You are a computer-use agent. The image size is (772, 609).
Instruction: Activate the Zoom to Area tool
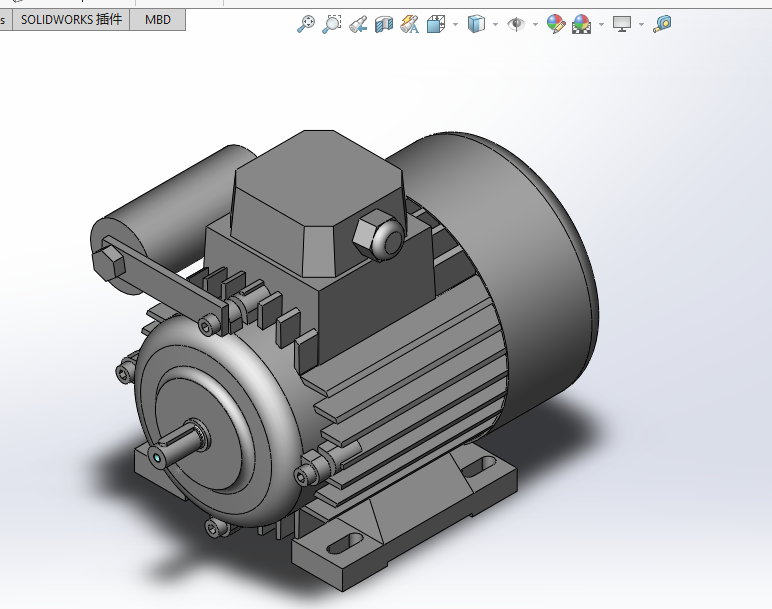tap(332, 24)
